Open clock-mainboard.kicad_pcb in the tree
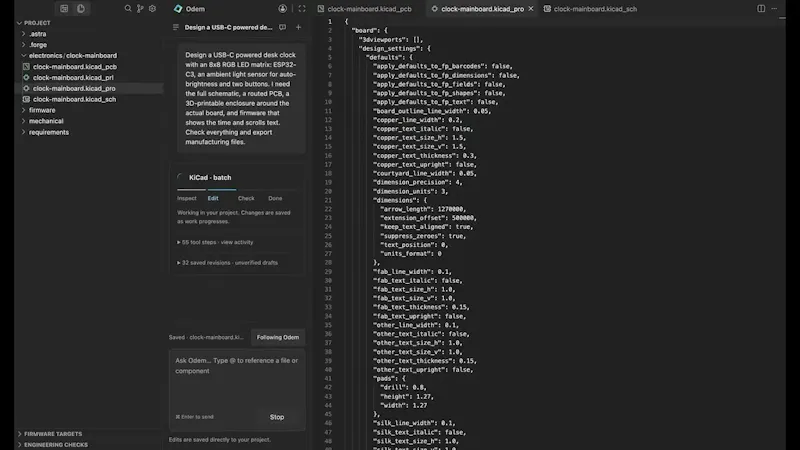 pyautogui.click(x=75, y=66)
